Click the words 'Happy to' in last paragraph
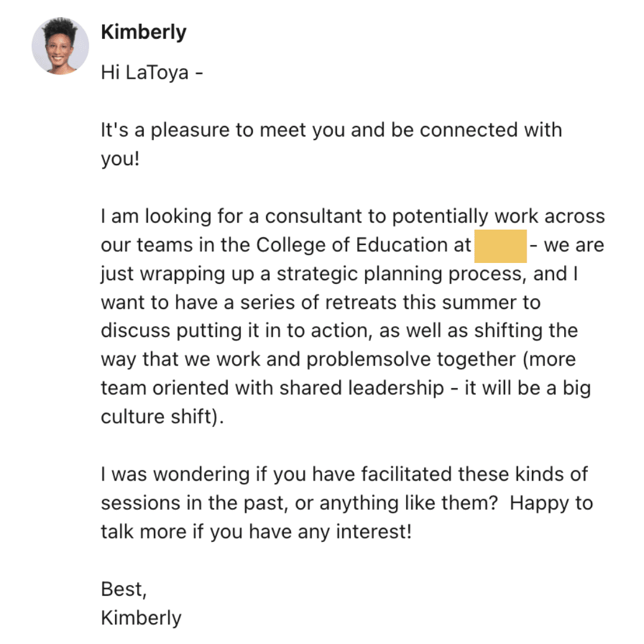The height and width of the screenshot is (644, 644). click(551, 503)
